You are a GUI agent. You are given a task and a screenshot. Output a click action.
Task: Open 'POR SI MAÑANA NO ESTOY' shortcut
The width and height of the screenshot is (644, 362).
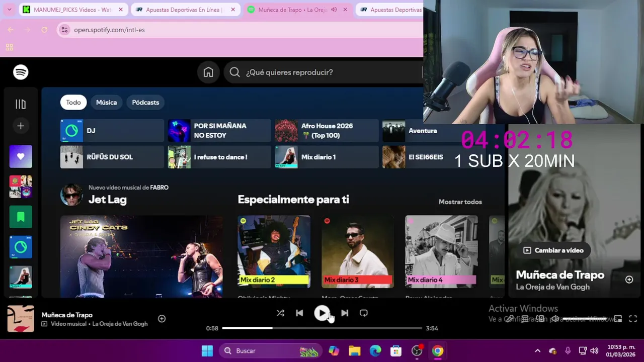click(219, 131)
